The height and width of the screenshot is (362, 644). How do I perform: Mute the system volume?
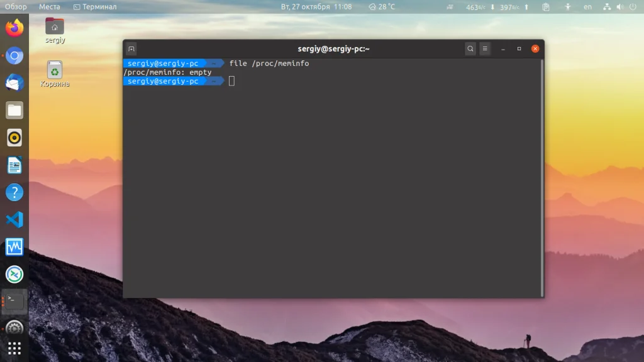coord(619,7)
